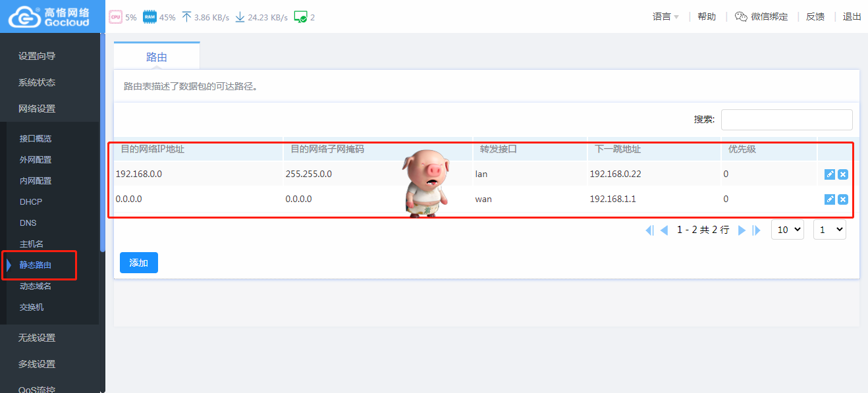Click the interface cell "lan"
The width and height of the screenshot is (868, 393).
tap(481, 174)
